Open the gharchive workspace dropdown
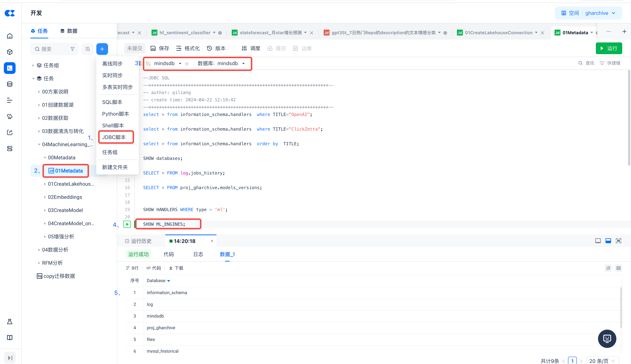The height and width of the screenshot is (364, 631). (600, 13)
